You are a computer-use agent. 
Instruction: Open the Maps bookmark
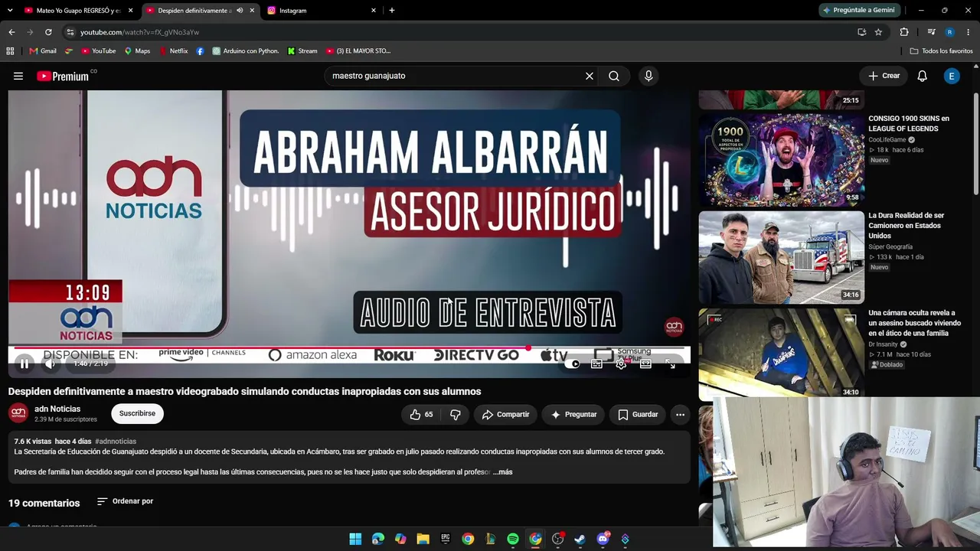[x=138, y=51]
